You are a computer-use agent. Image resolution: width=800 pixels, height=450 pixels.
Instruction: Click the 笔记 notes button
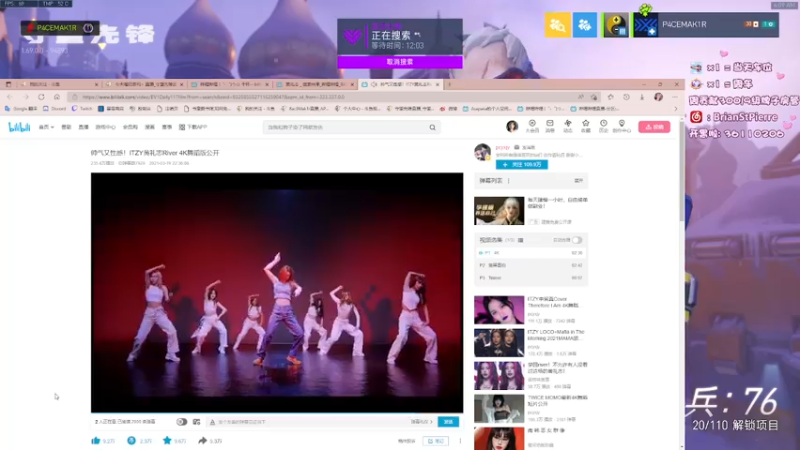point(436,441)
